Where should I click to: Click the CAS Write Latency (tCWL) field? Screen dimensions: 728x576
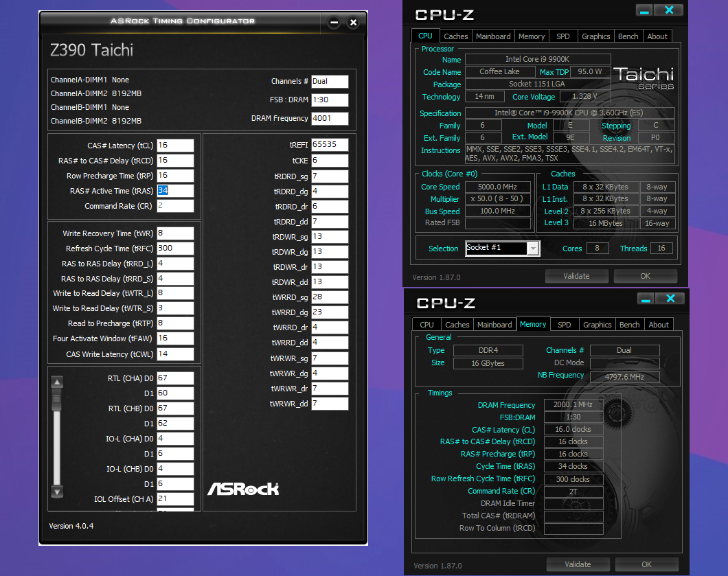pyautogui.click(x=175, y=354)
